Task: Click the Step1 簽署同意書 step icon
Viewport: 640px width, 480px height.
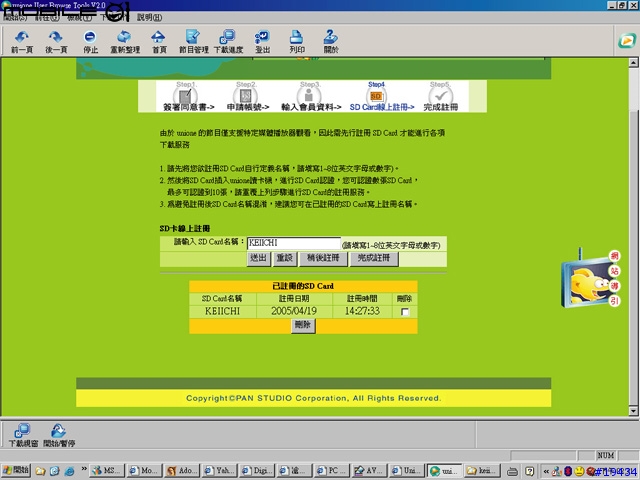Action: click(186, 96)
